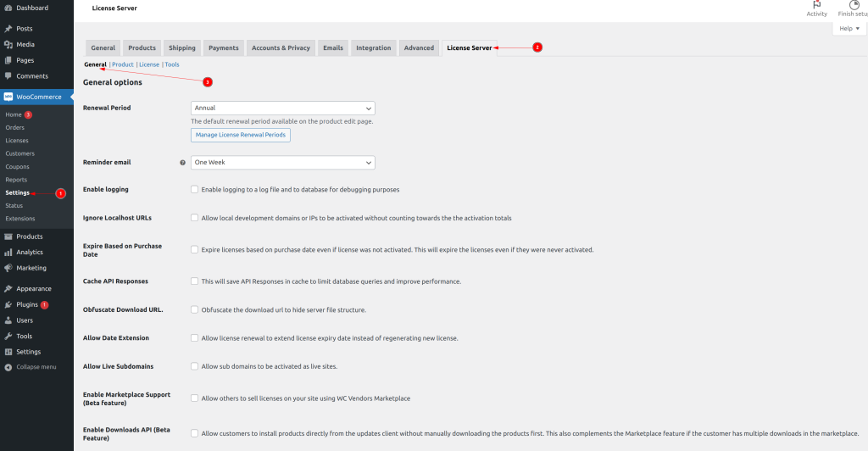Open the Renewal Period dropdown
This screenshot has width=868, height=451.
(283, 108)
